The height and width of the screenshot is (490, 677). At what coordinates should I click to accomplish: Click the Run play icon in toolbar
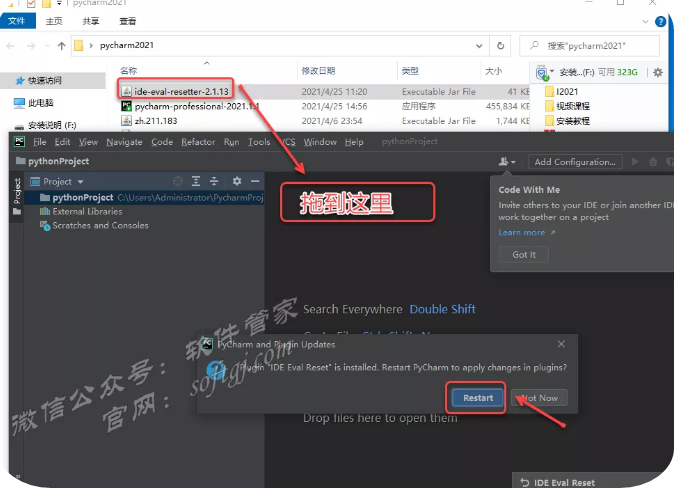click(x=635, y=162)
